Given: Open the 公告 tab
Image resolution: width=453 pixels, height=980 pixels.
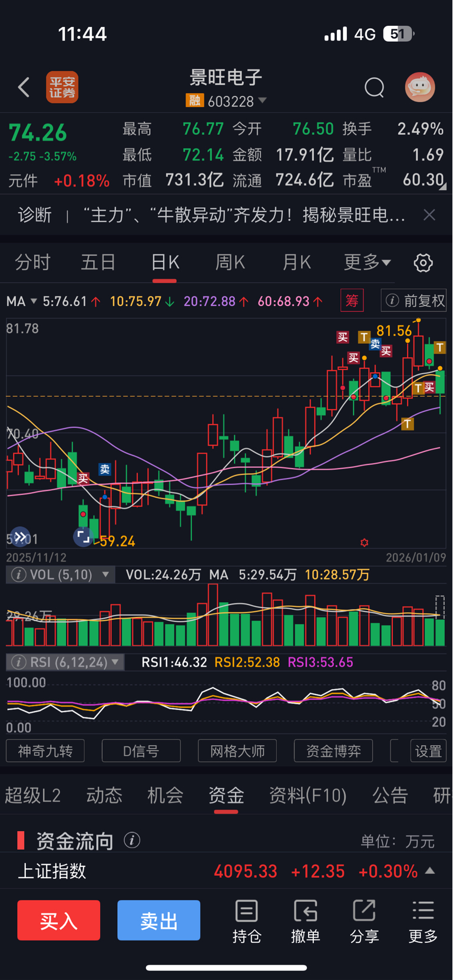Looking at the screenshot, I should pyautogui.click(x=390, y=796).
